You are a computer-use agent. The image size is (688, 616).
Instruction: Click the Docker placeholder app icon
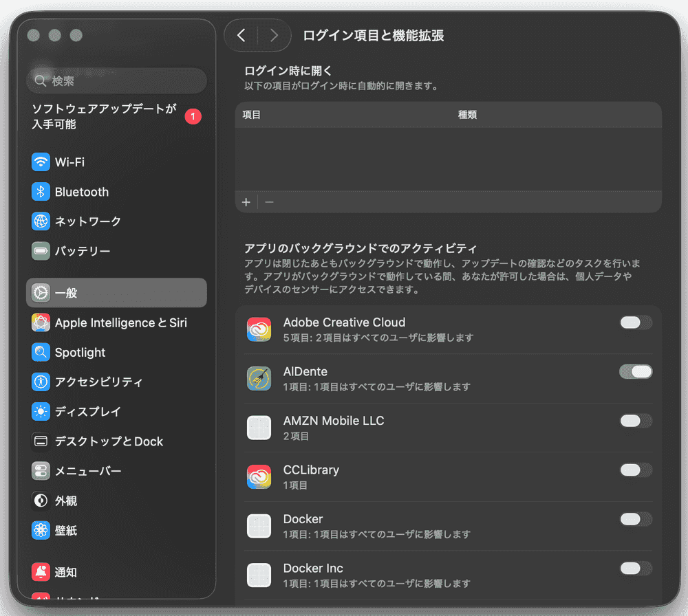[259, 526]
